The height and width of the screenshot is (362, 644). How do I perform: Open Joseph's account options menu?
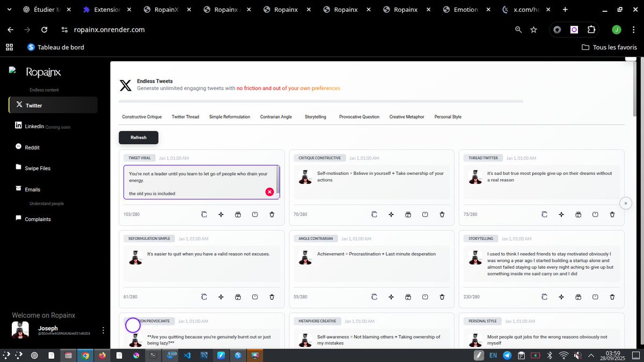tap(104, 330)
